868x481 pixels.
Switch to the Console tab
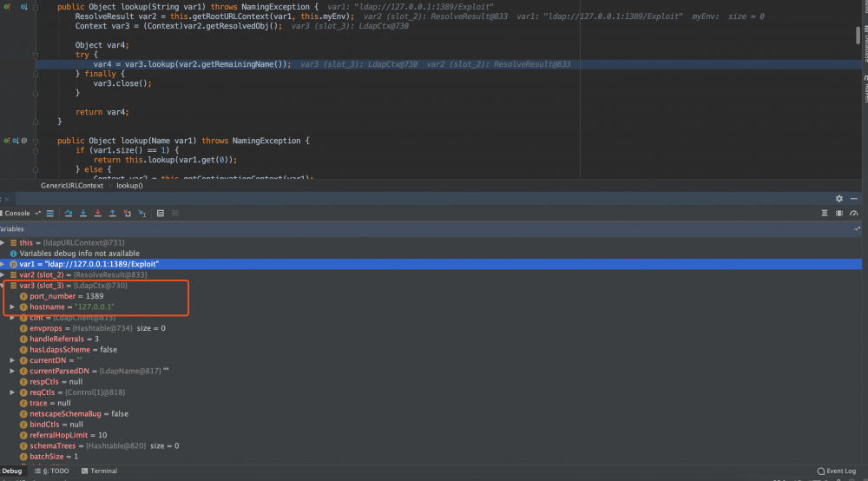[17, 213]
